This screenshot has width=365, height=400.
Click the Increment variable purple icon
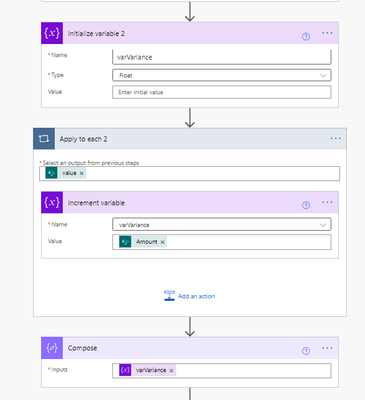pos(52,202)
